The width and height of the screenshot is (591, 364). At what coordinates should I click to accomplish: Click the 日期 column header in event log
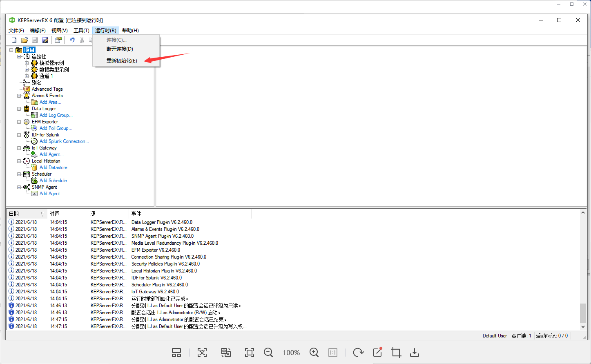click(27, 214)
